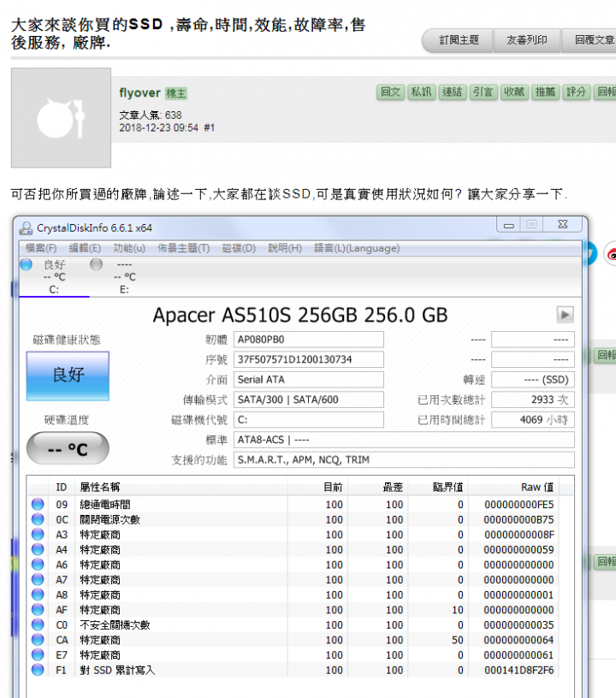Click the ID column header
This screenshot has height=698, width=616.
[x=62, y=488]
